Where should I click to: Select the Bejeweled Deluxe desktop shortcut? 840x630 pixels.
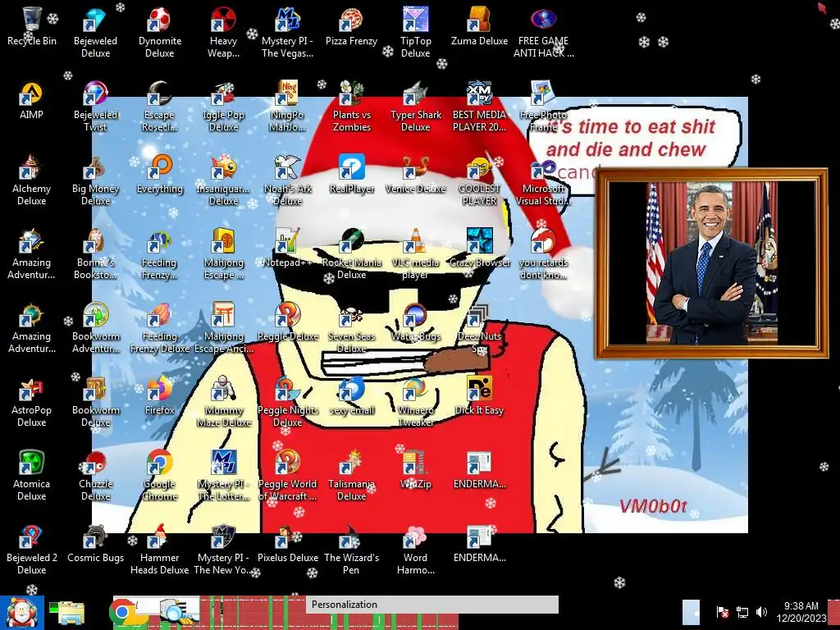[x=95, y=33]
